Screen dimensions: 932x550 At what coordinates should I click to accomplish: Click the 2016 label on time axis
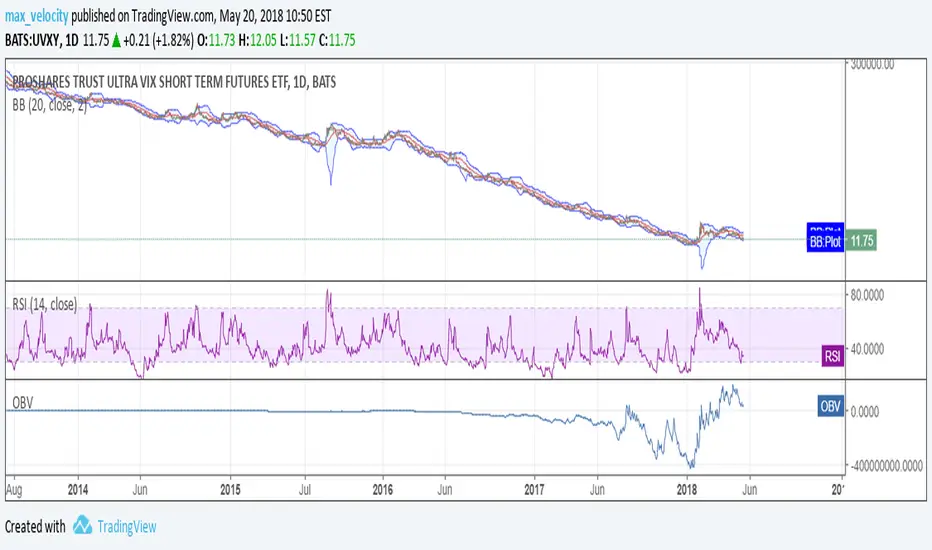click(382, 489)
